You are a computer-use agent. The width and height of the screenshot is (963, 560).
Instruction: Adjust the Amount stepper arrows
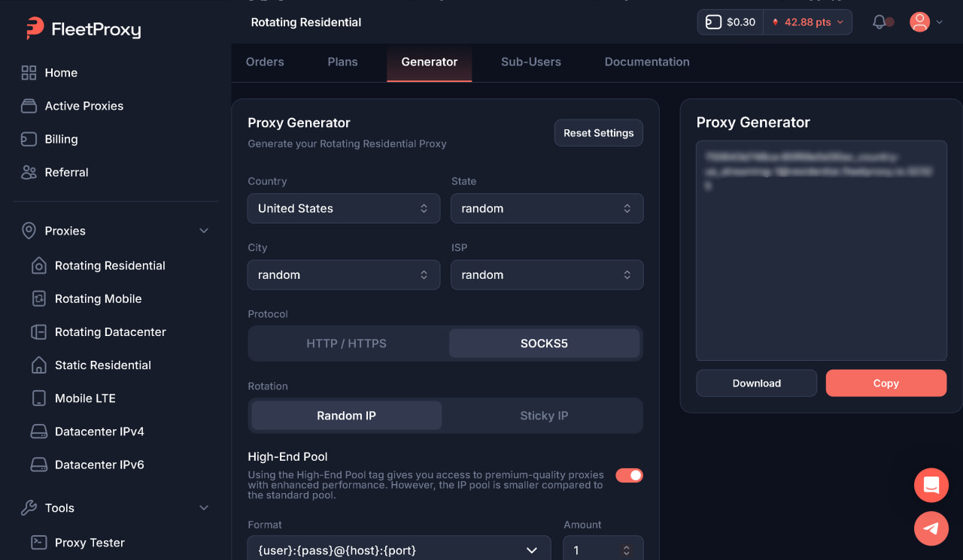click(x=626, y=551)
